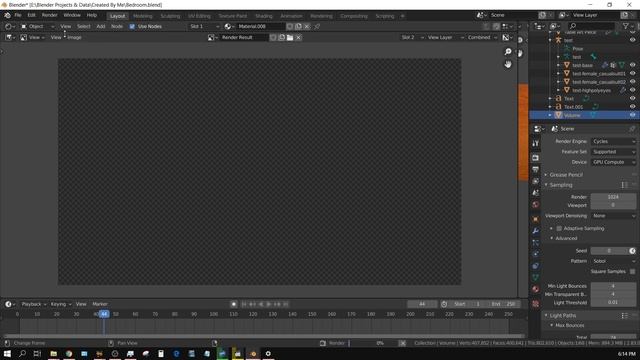Open the Object shader type dropdown
Image resolution: width=640 pixels, height=360 pixels.
pyautogui.click(x=37, y=27)
